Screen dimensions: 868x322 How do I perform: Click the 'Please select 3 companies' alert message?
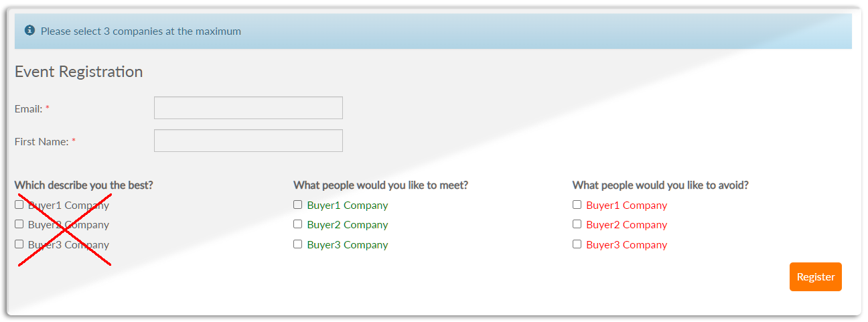141,31
